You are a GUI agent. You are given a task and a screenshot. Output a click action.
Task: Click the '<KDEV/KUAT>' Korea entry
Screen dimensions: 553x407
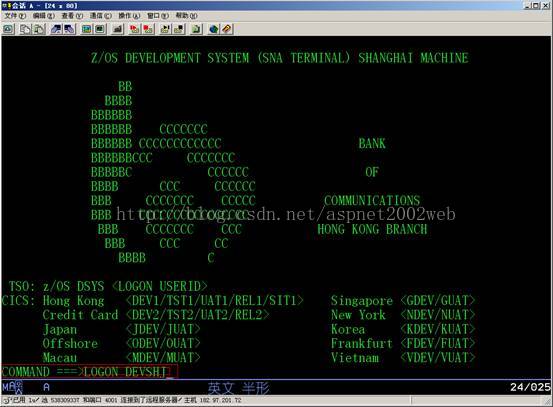(438, 329)
